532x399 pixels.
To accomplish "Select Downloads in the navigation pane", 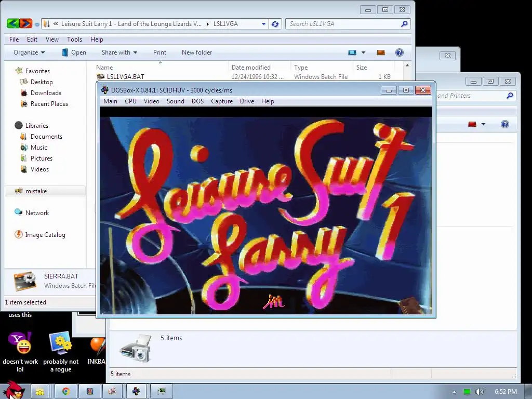I will pyautogui.click(x=46, y=92).
